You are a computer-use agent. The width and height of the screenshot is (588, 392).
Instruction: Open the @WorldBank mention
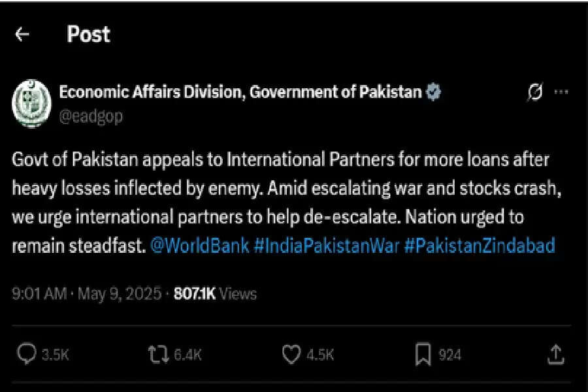(x=199, y=246)
